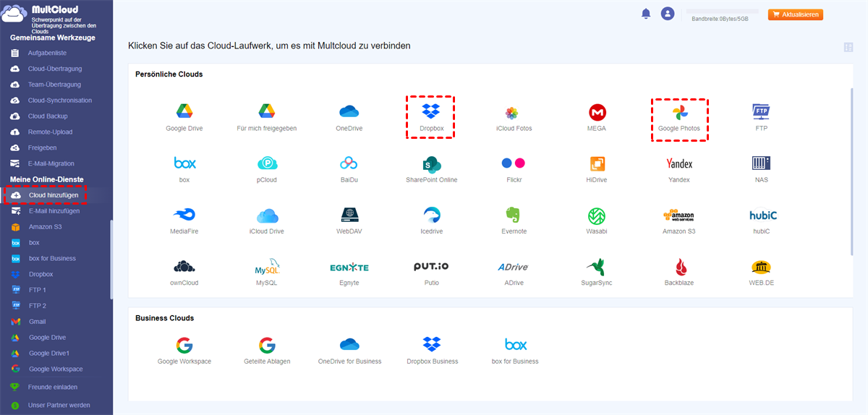The height and width of the screenshot is (415, 868).
Task: Go to Team-Übertragung
Action: click(x=56, y=85)
